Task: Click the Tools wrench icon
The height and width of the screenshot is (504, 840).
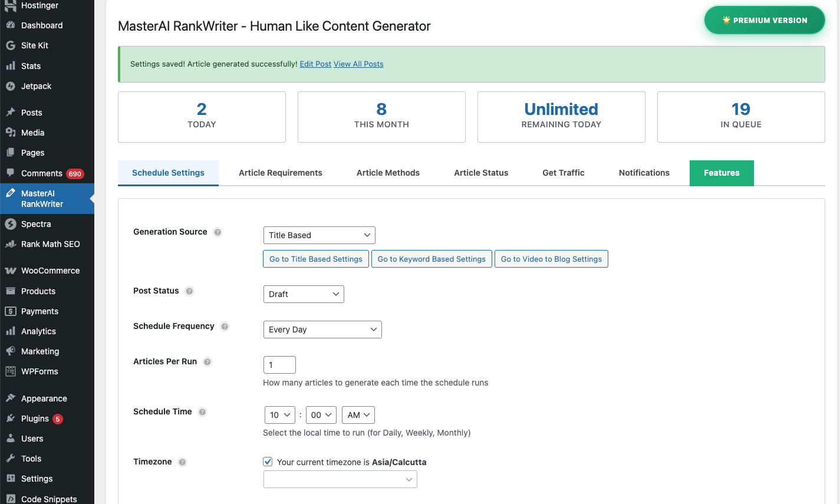Action: 11,459
